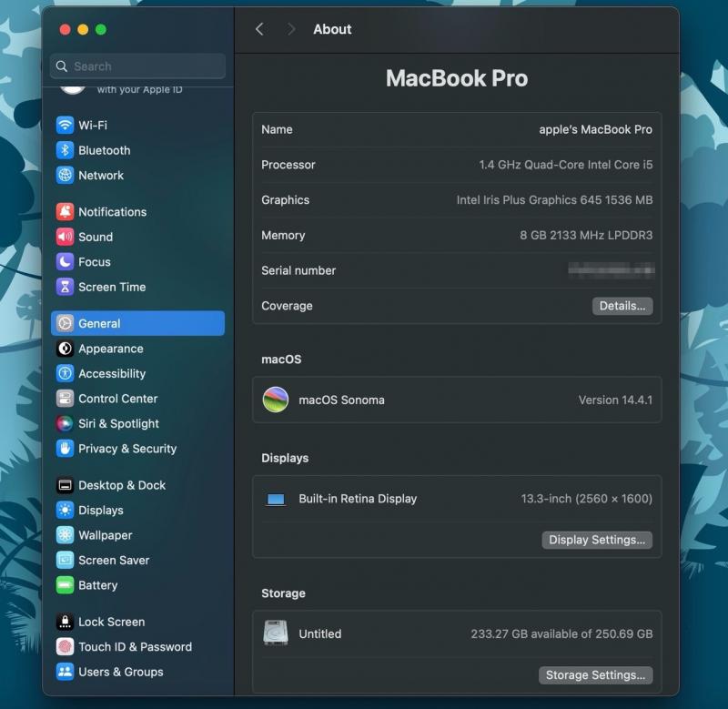Open Display Settings button
This screenshot has width=728, height=709.
597,540
